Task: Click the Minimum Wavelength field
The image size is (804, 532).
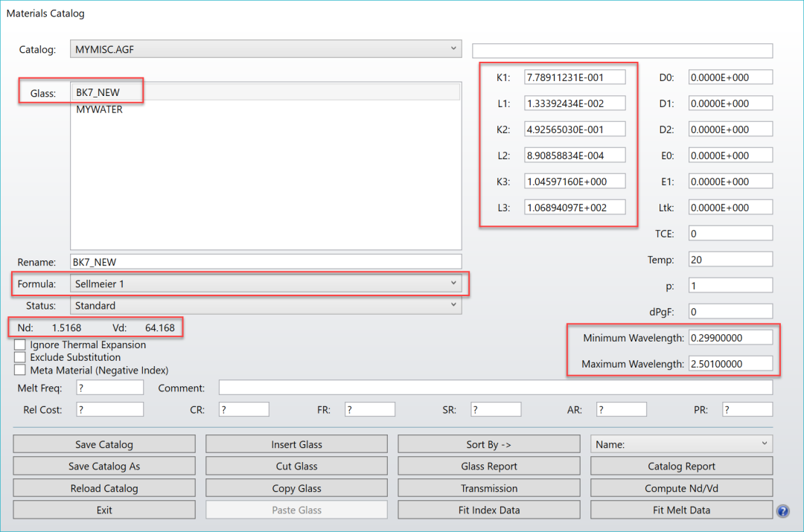Action: [x=730, y=338]
